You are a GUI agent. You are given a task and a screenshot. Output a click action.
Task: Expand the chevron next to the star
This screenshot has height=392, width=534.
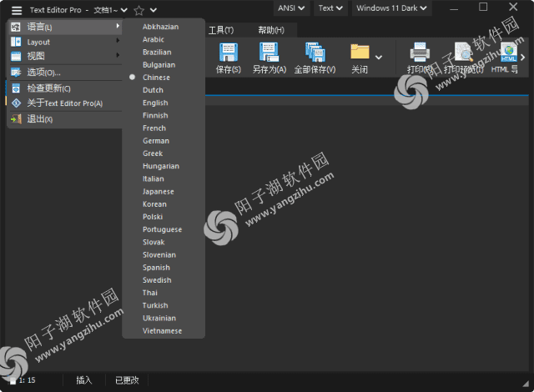pyautogui.click(x=154, y=11)
